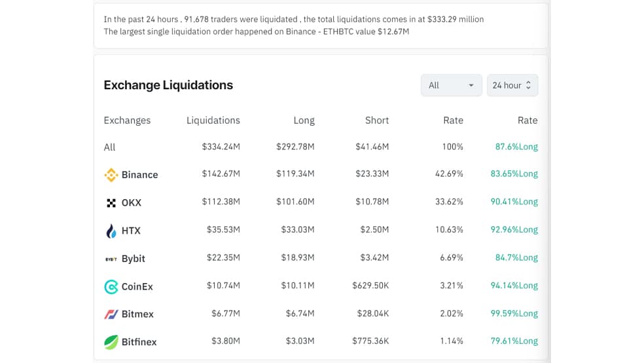Click OKX share rate 33.62%

coord(450,202)
